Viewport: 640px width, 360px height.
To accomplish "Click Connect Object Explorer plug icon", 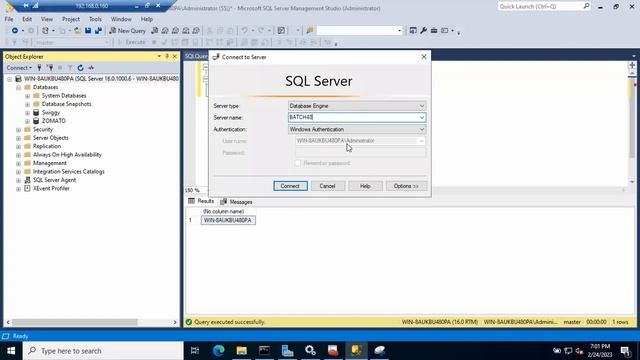I will pos(39,68).
